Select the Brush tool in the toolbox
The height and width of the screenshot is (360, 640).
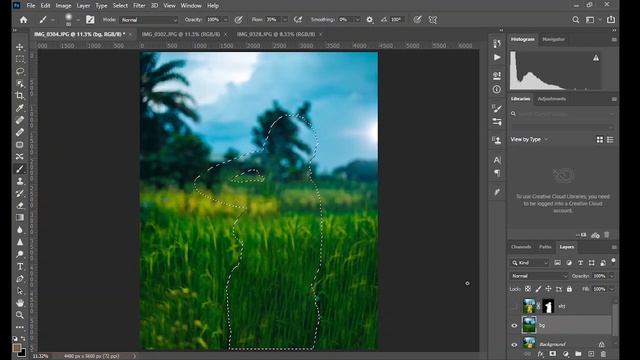click(20, 169)
